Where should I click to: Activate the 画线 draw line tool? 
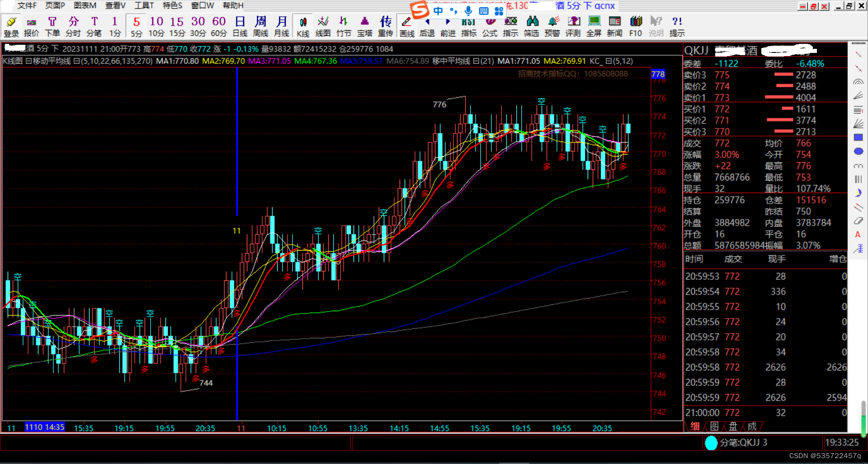[x=407, y=26]
